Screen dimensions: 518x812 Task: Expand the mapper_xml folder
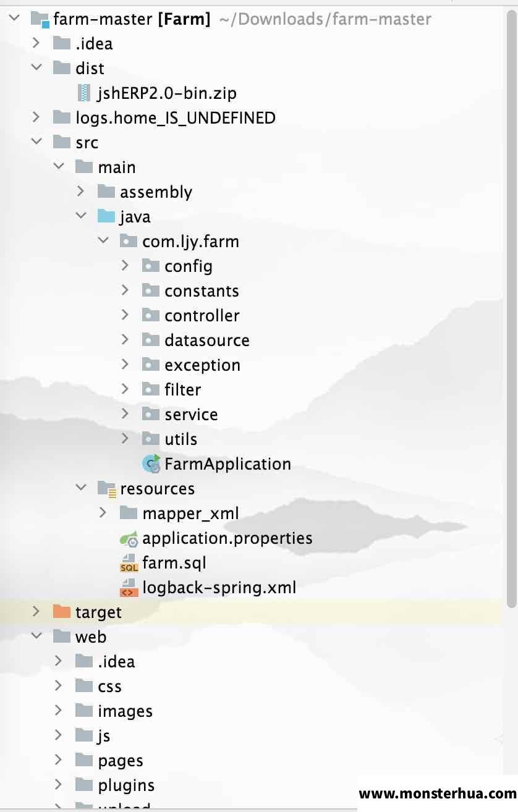point(103,512)
